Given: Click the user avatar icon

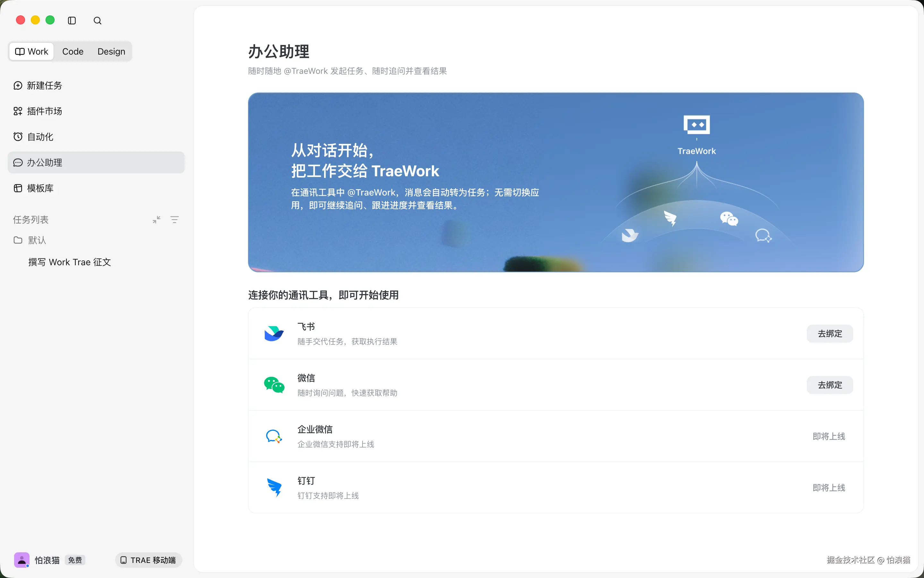Looking at the screenshot, I should click(22, 560).
